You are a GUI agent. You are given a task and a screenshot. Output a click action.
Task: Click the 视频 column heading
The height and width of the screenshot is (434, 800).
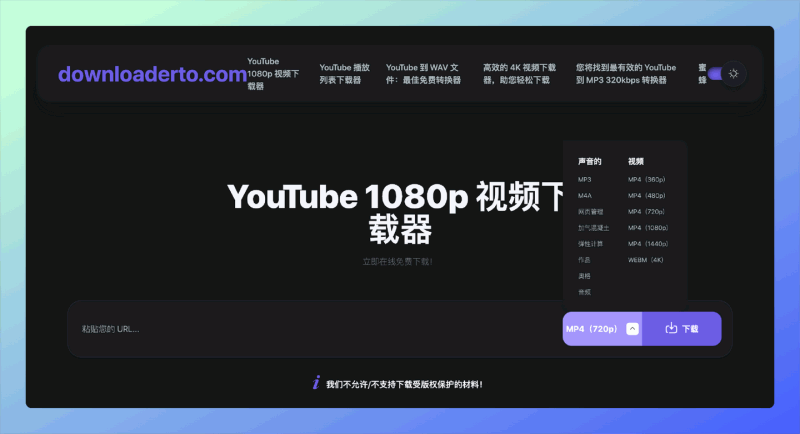point(636,162)
